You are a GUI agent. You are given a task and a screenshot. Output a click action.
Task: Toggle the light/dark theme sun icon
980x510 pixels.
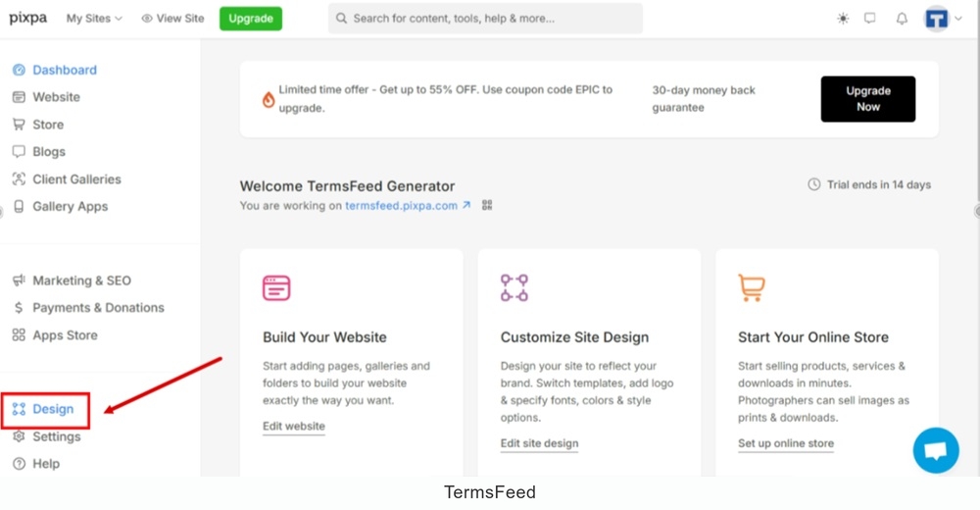tap(843, 19)
